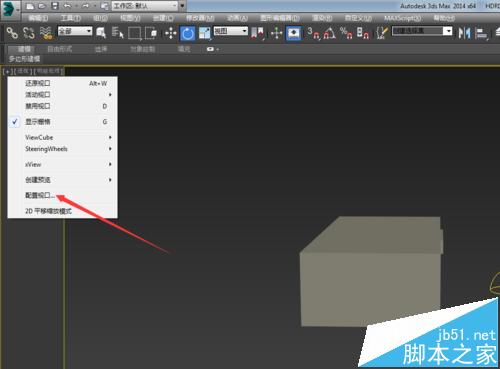Expand the xView submenu
Viewport: 500px width, 369px height.
(x=62, y=164)
